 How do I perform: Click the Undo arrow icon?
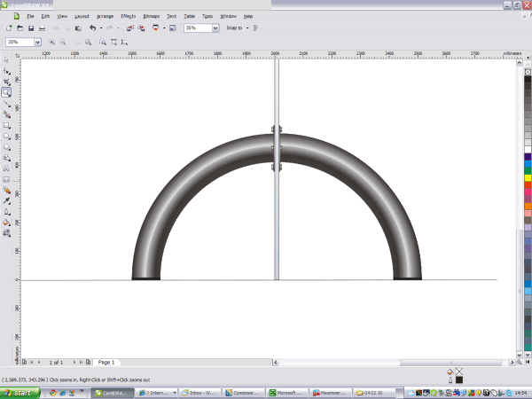92,28
